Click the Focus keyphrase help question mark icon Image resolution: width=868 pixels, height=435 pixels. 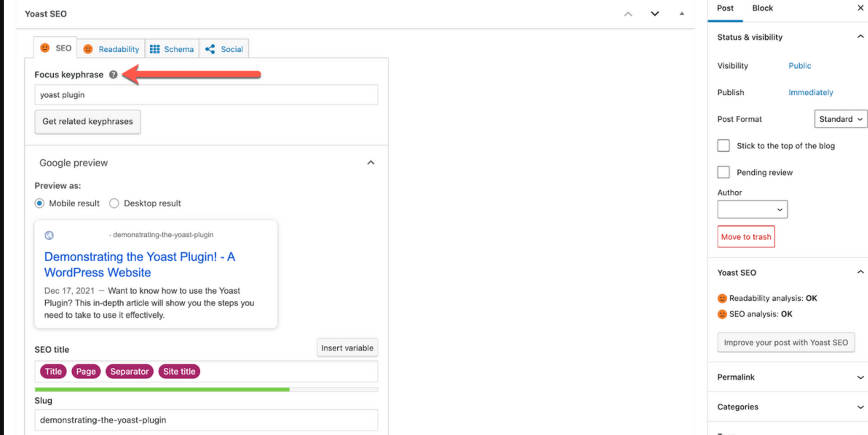(113, 75)
